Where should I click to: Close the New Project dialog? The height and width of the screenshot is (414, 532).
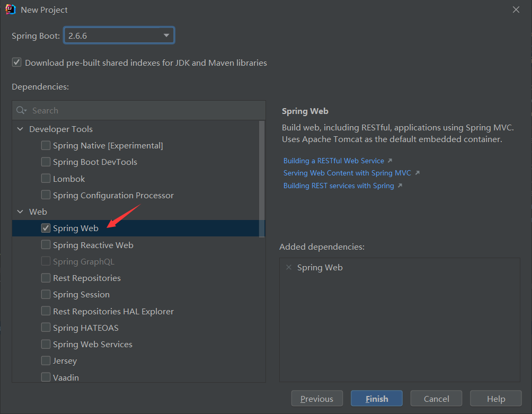click(516, 10)
